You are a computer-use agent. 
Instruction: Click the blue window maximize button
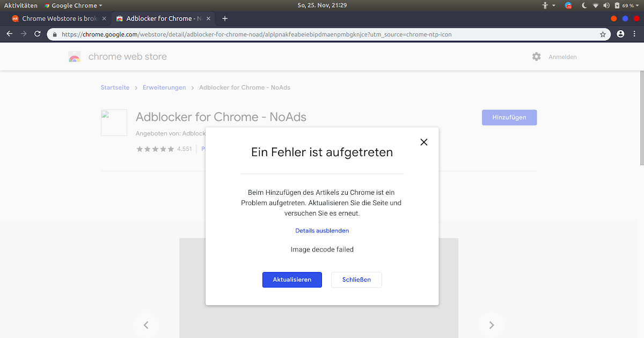(x=625, y=18)
